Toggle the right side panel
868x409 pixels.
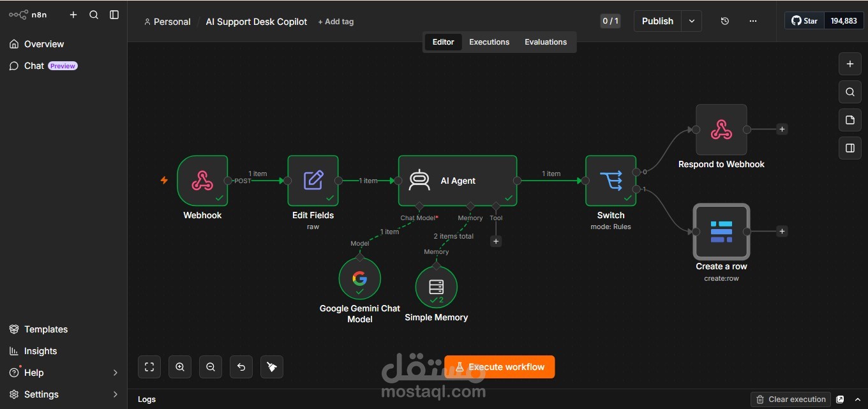click(850, 148)
